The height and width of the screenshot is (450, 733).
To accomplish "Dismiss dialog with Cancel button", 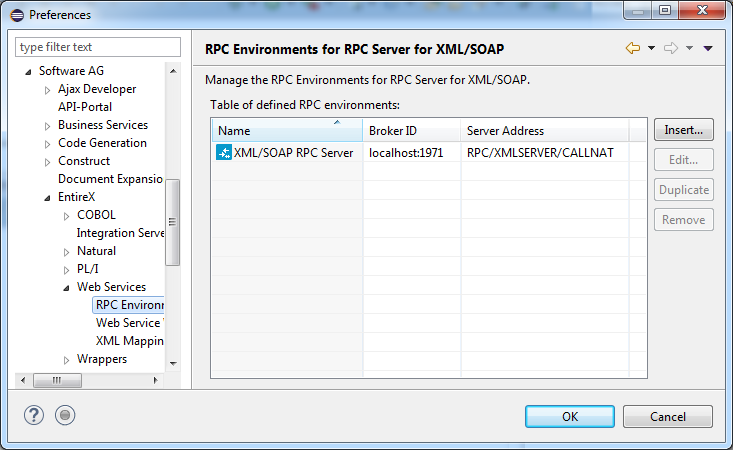I will [x=668, y=416].
